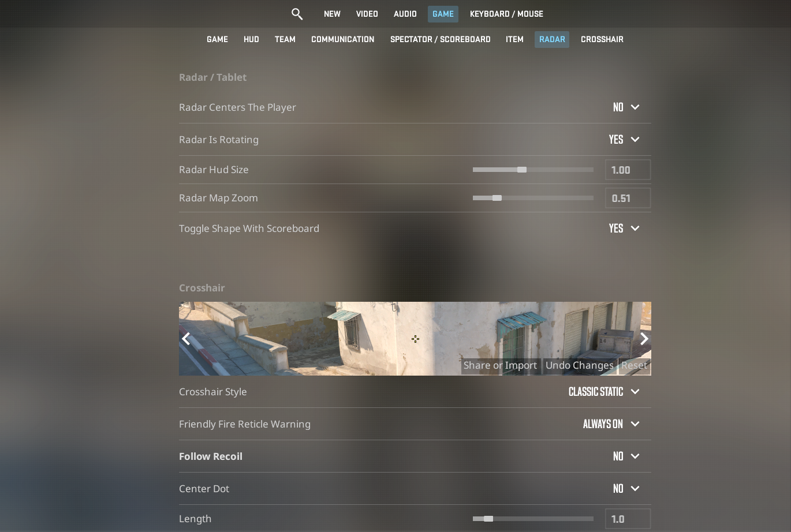Jump to the CROSSHAIR subsection
Screen dimensions: 791x532
coord(602,39)
